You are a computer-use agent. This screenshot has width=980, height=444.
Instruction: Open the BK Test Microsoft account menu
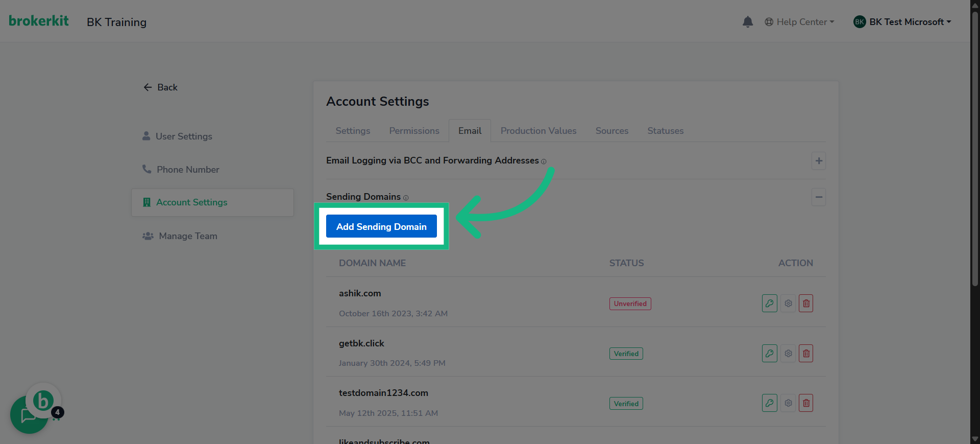pos(902,22)
